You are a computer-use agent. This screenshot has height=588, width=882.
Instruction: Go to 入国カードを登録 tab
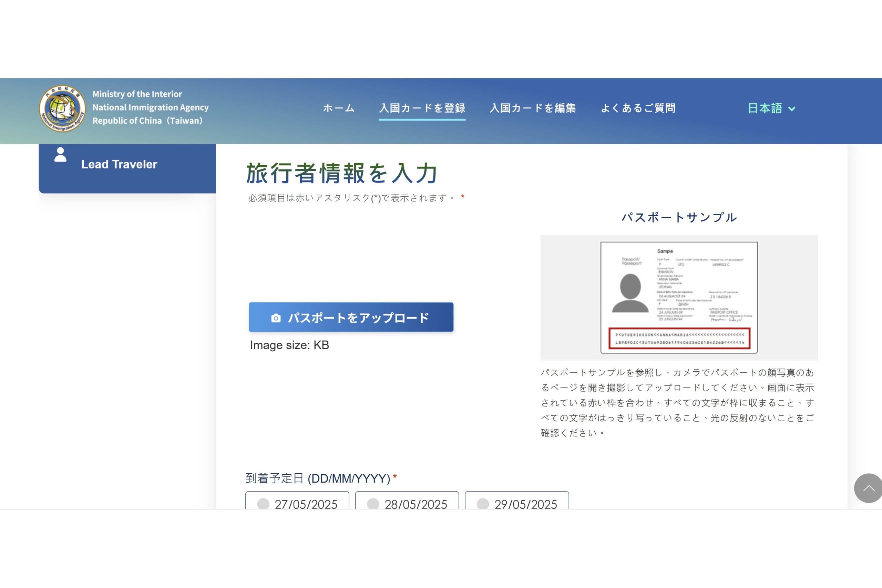tap(422, 109)
